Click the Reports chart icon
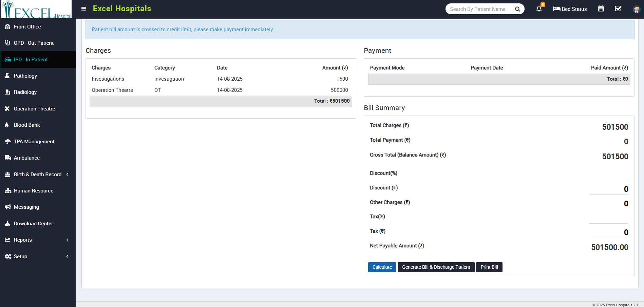 coord(7,240)
